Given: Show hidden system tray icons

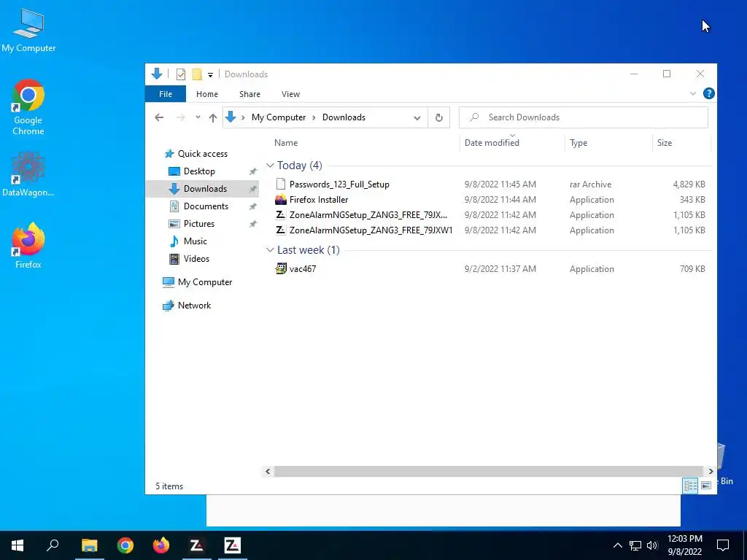Looking at the screenshot, I should [617, 545].
